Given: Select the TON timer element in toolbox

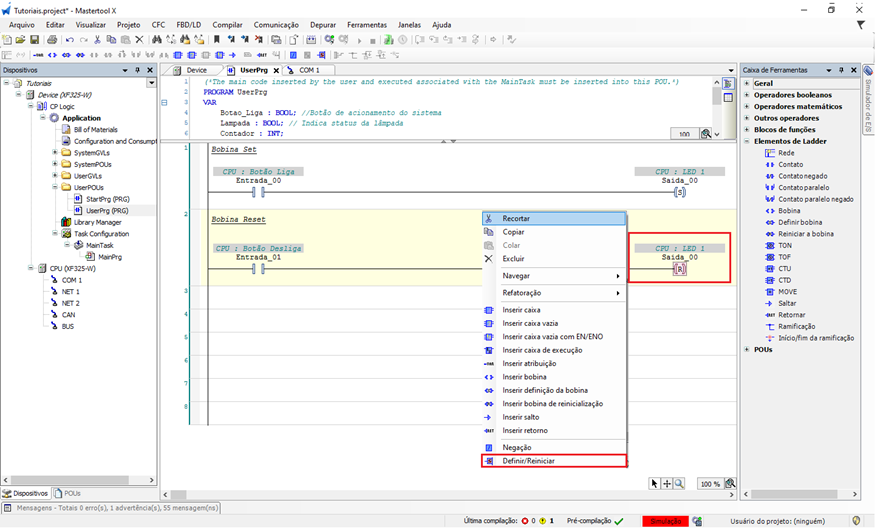Looking at the screenshot, I should click(784, 245).
